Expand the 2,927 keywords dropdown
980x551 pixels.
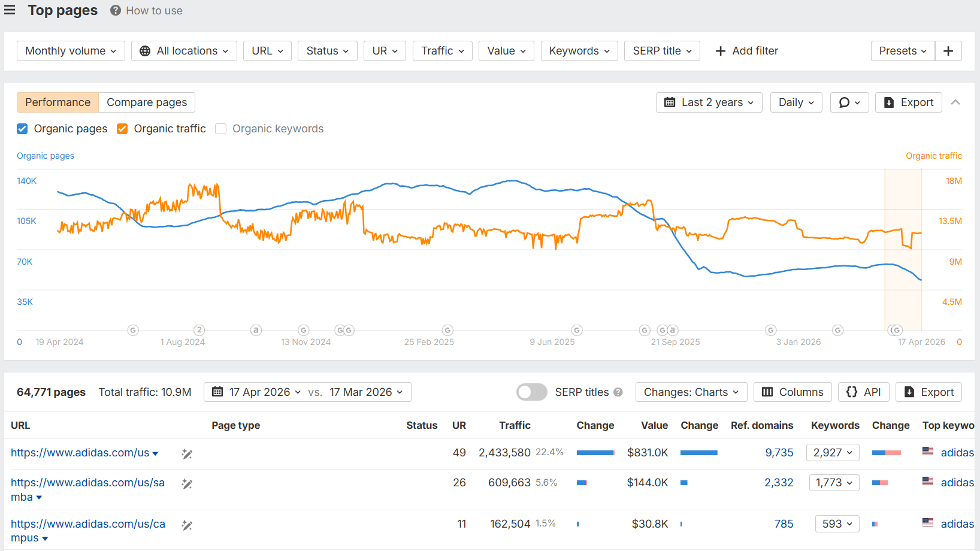[833, 453]
